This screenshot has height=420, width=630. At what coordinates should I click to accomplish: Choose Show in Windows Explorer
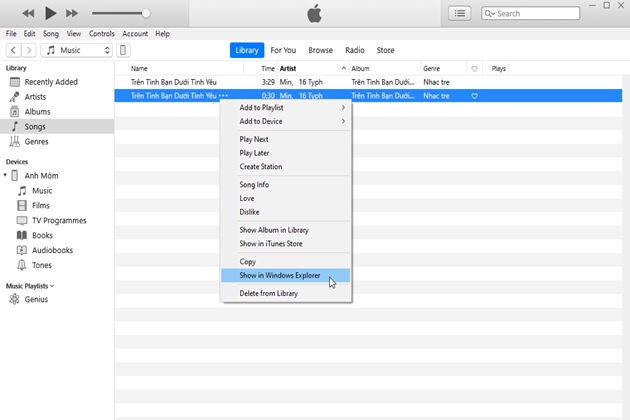tap(286, 276)
